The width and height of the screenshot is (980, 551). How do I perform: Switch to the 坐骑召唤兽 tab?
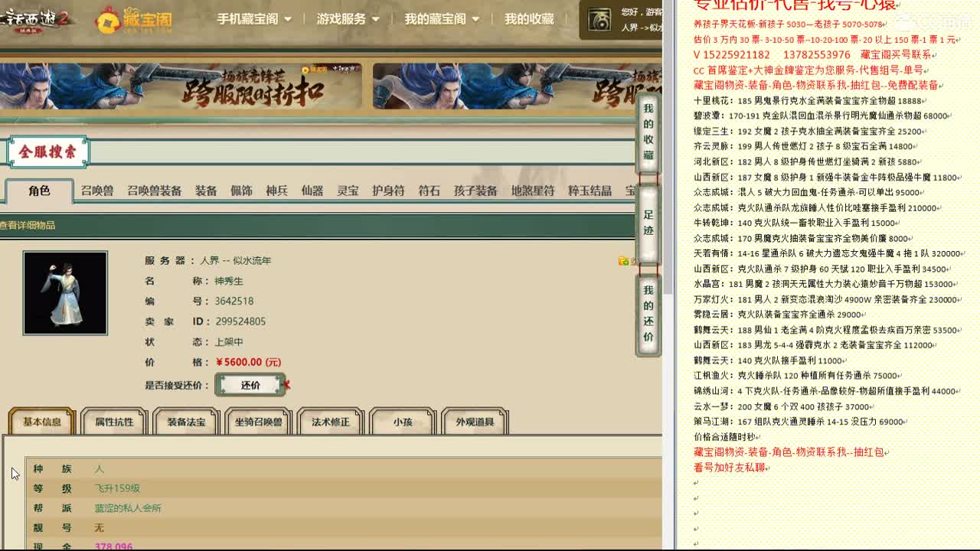pos(258,422)
